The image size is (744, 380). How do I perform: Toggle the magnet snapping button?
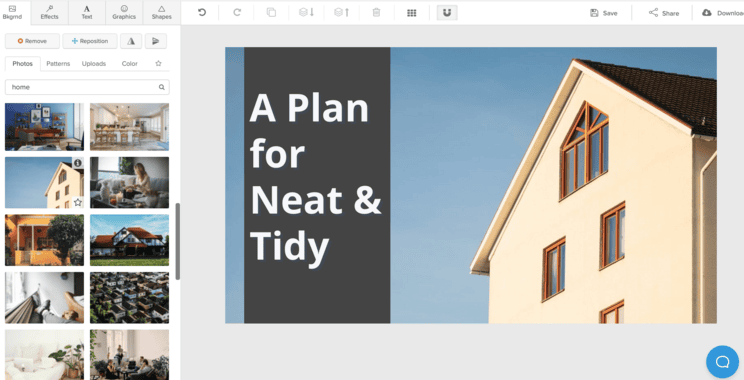pyautogui.click(x=447, y=13)
